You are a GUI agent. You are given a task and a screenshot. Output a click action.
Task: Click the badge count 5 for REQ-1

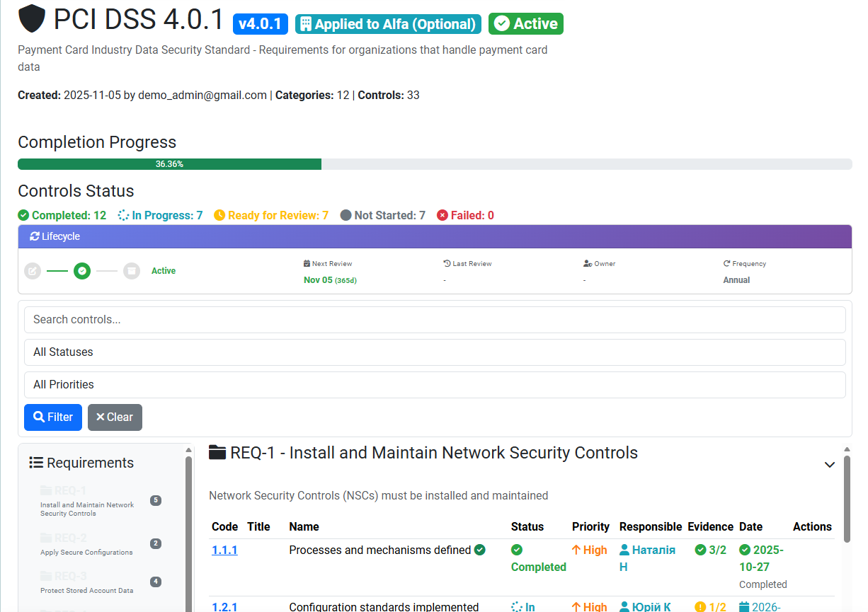coord(156,500)
